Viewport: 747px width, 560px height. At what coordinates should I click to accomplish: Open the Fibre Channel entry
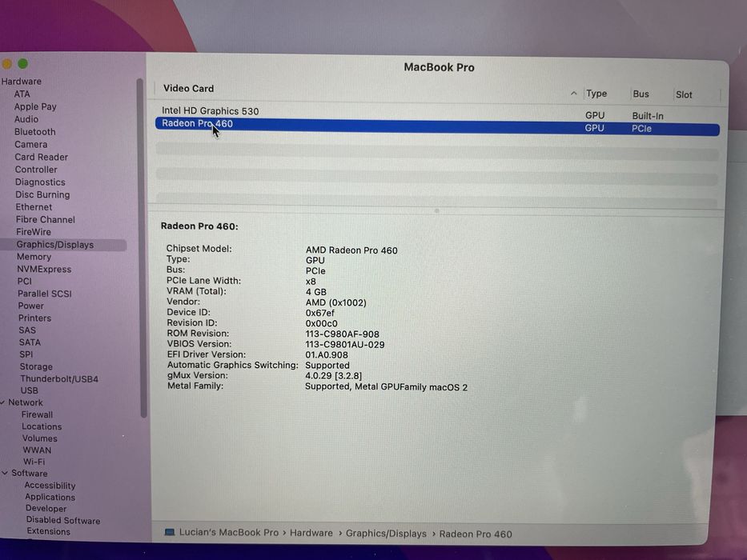(46, 219)
